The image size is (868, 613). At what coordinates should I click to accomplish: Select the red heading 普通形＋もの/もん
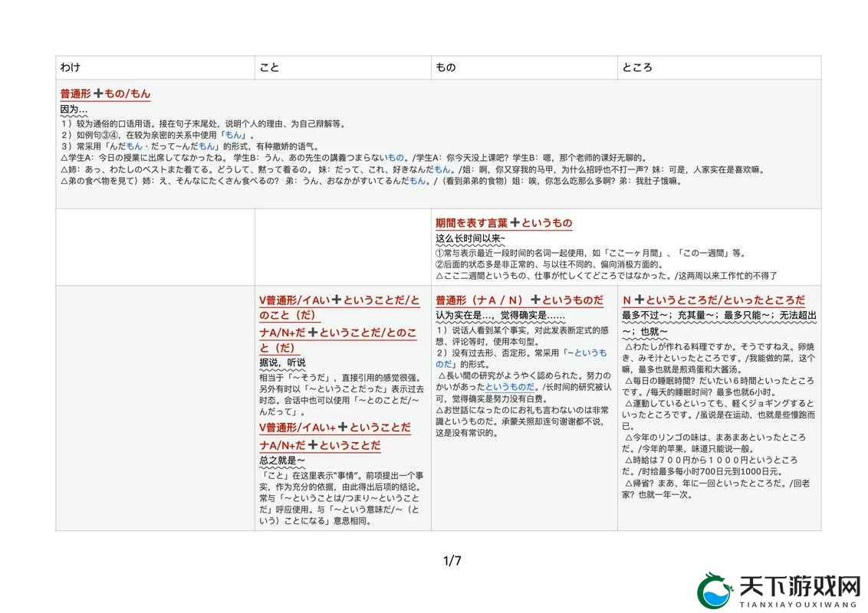(105, 93)
